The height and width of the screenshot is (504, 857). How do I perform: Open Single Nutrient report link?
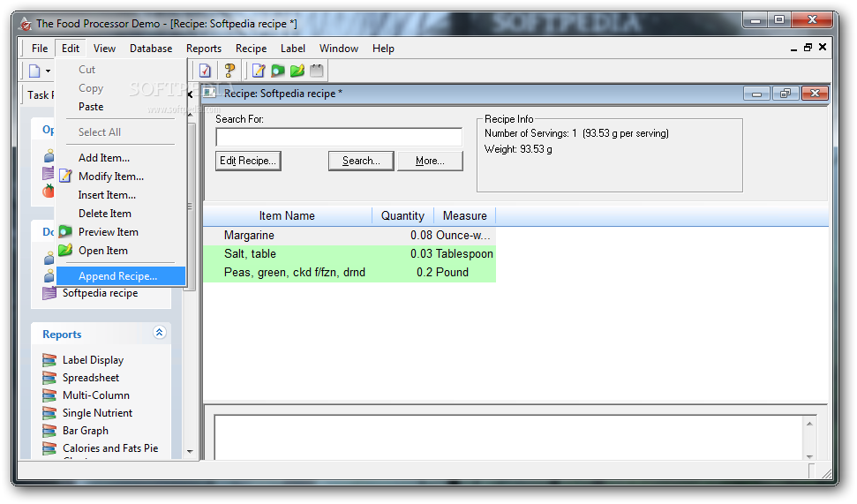(x=97, y=413)
